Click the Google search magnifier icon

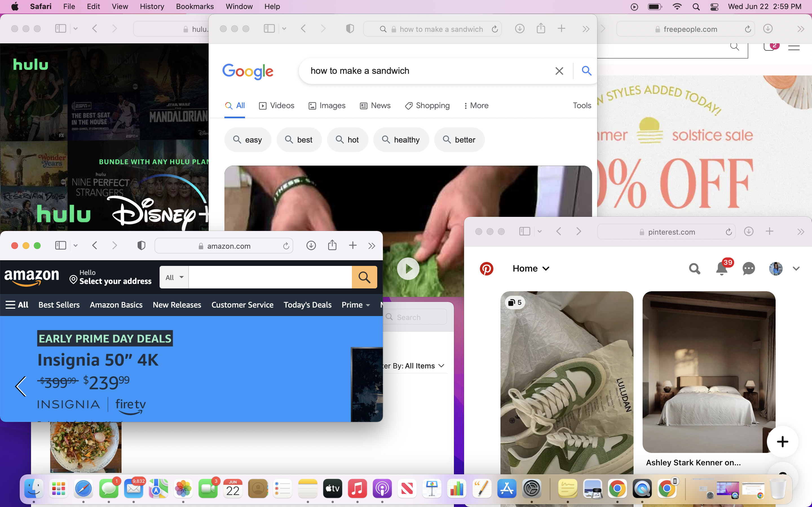(x=586, y=71)
